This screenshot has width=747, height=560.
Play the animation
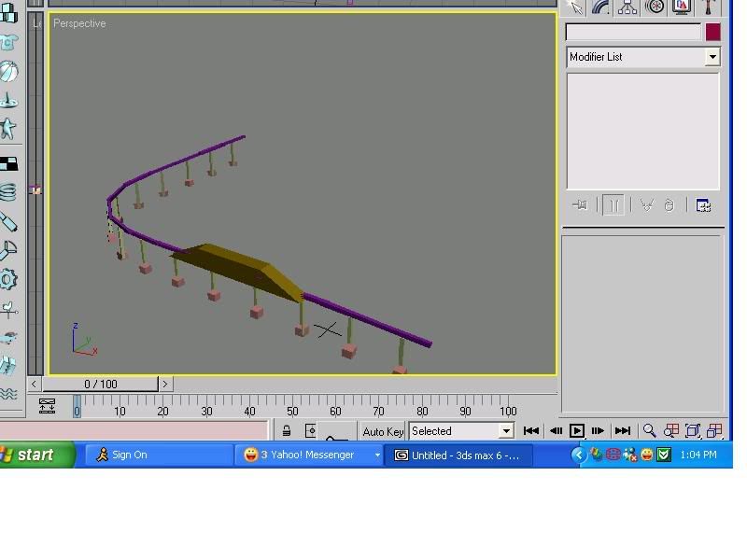point(576,431)
